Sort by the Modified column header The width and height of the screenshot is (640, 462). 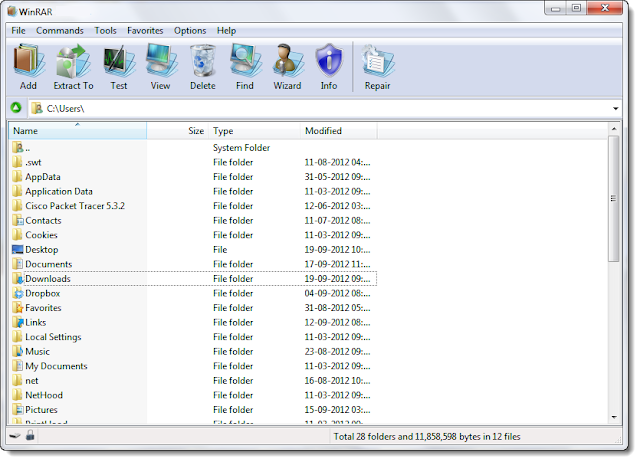[339, 131]
